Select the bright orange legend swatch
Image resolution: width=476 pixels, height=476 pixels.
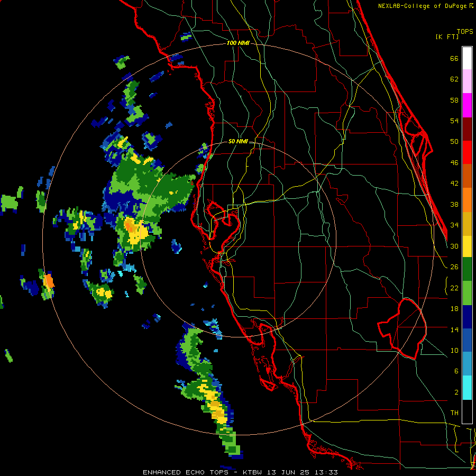point(467,200)
